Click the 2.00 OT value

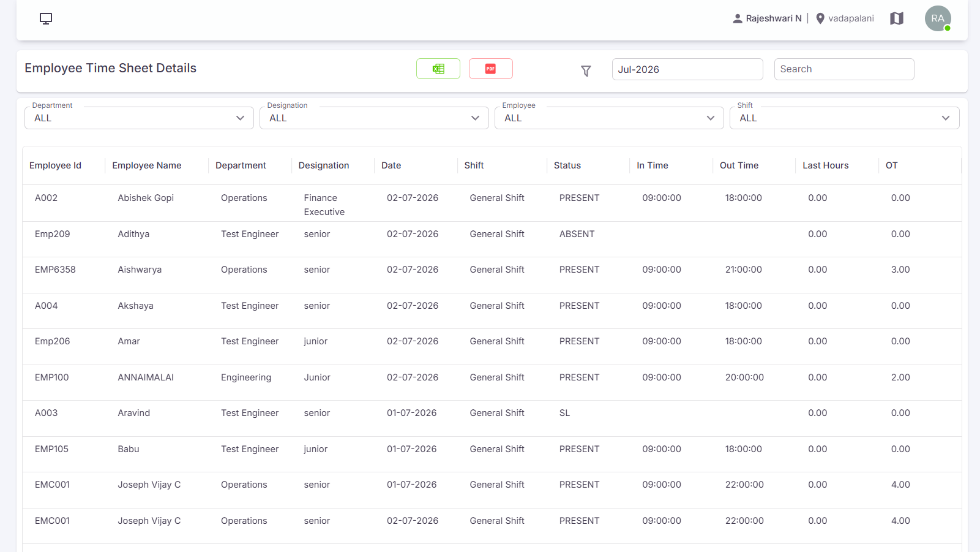(900, 377)
